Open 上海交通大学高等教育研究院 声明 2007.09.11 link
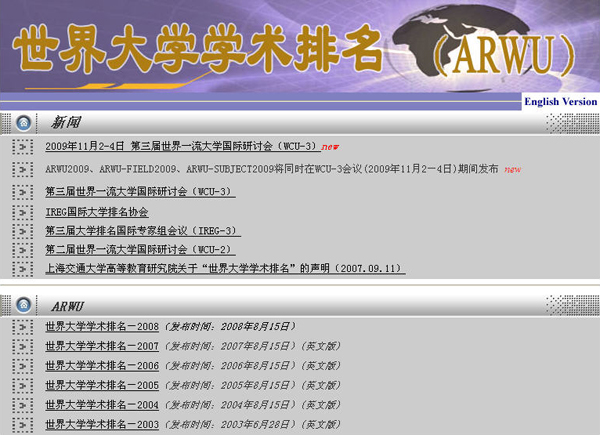 [225, 269]
